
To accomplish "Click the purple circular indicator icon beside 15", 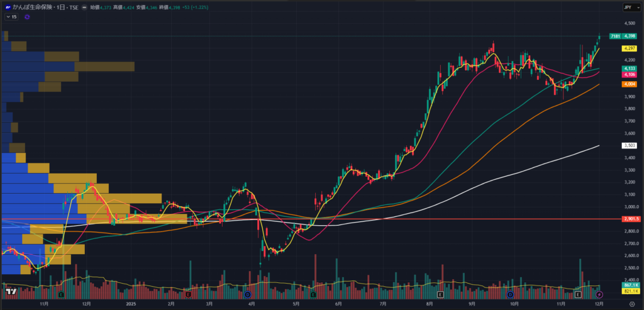I will point(27,17).
